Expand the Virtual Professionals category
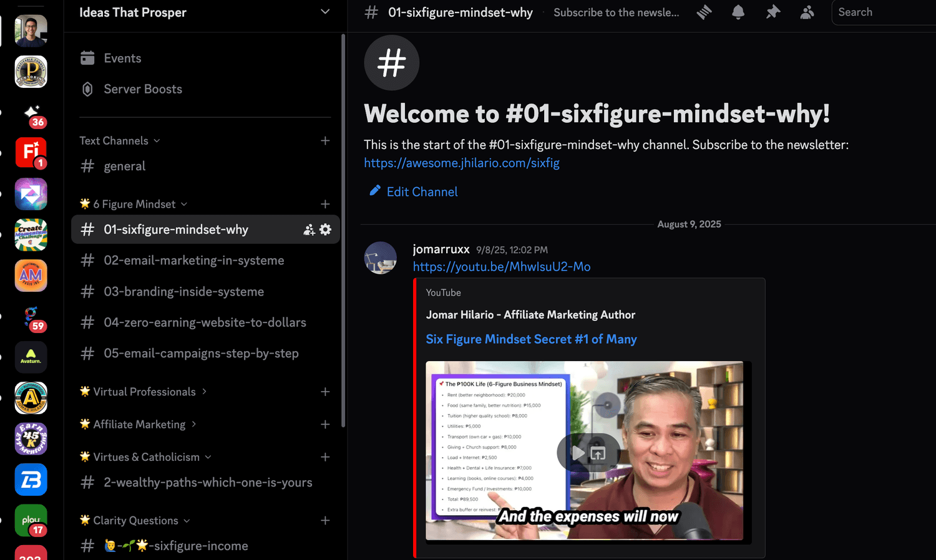936x560 pixels. 144,392
